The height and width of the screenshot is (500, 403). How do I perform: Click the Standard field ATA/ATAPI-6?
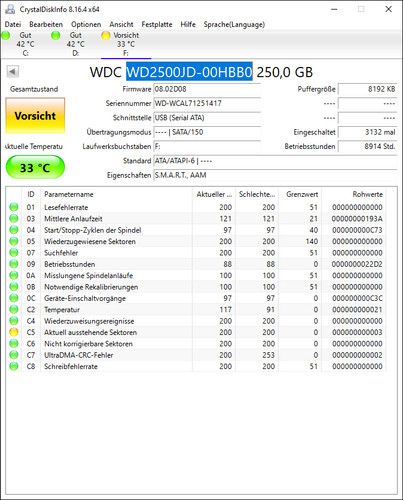275,161
